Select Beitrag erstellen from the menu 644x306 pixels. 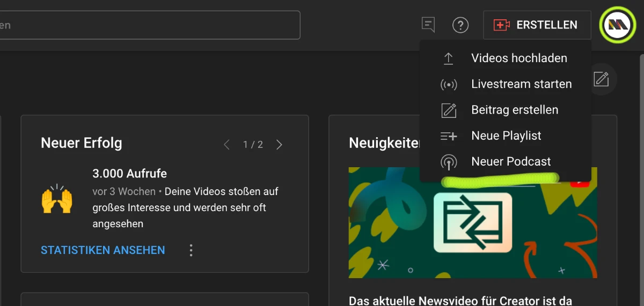point(506,110)
